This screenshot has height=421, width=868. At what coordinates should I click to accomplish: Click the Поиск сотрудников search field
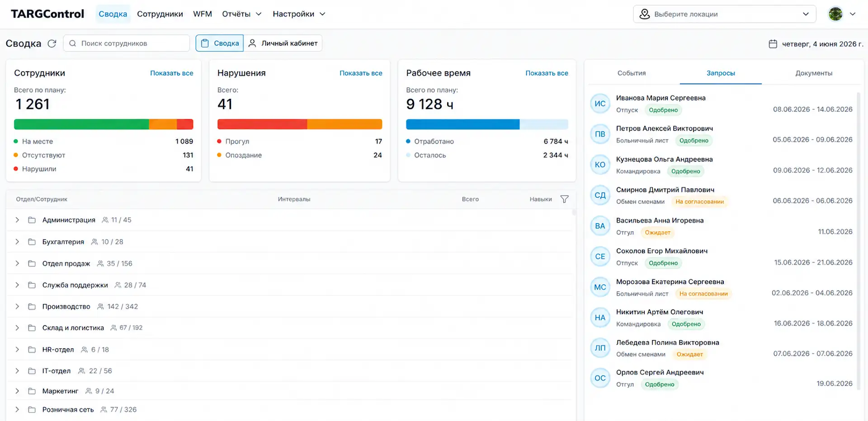(127, 43)
